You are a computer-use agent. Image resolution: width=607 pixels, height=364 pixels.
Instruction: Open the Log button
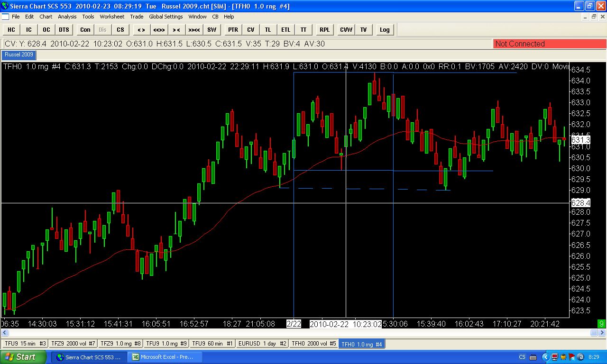[385, 29]
